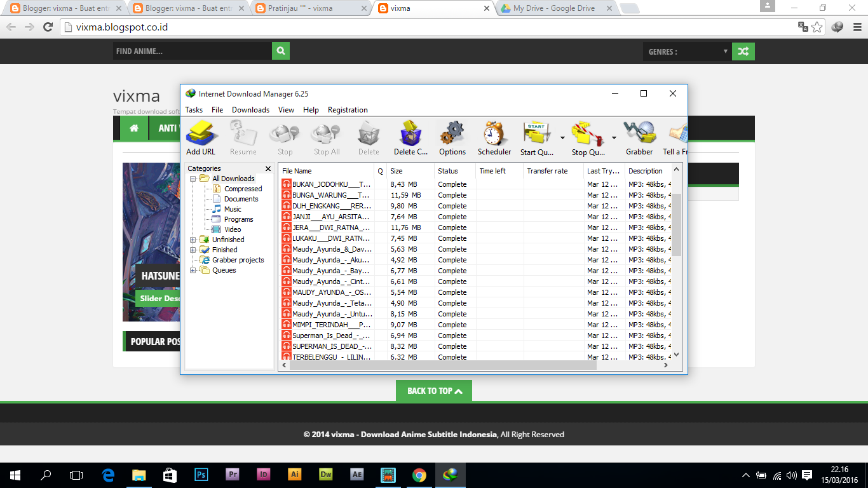
Task: Open the Help menu in IDM
Action: tap(311, 110)
